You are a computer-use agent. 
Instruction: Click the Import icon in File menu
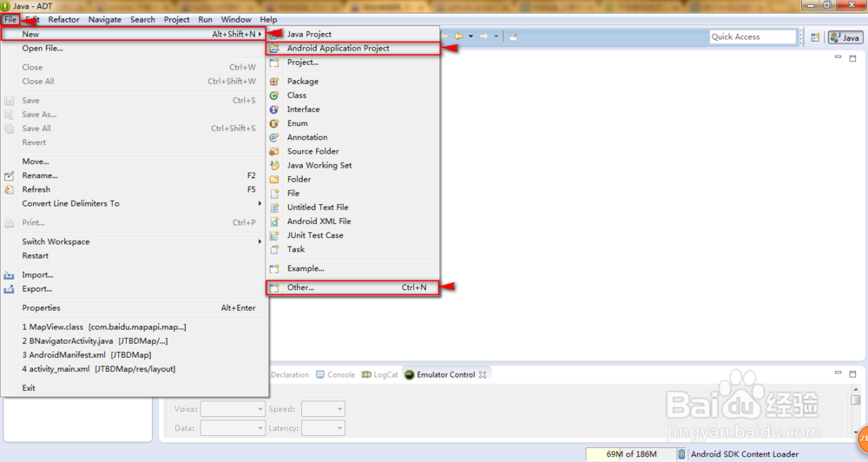point(9,274)
